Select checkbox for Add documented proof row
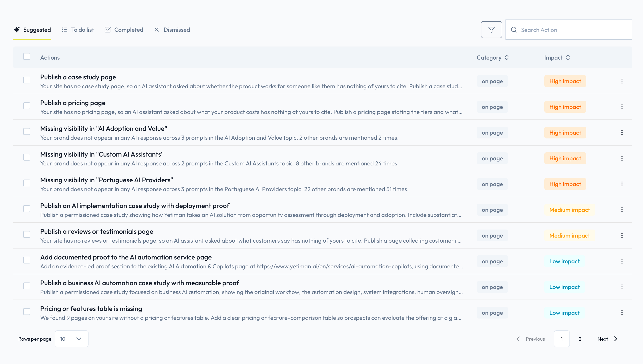The image size is (643, 364). point(26,260)
